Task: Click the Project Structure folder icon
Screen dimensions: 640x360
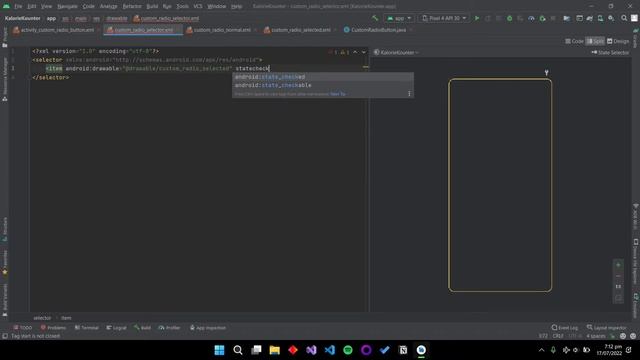Action: [567, 18]
